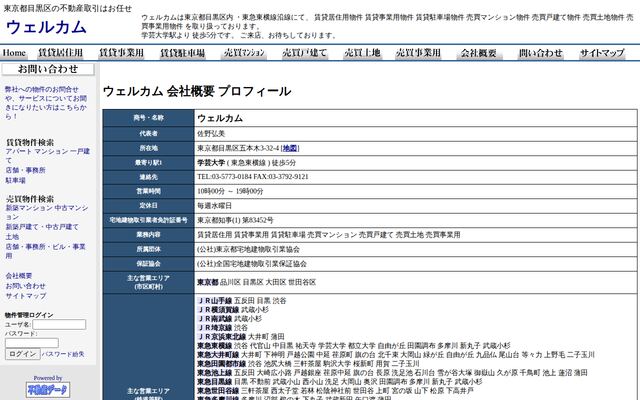The image size is (640, 400).
Task: Open 土地 sale search link
Action: pyautogui.click(x=12, y=237)
